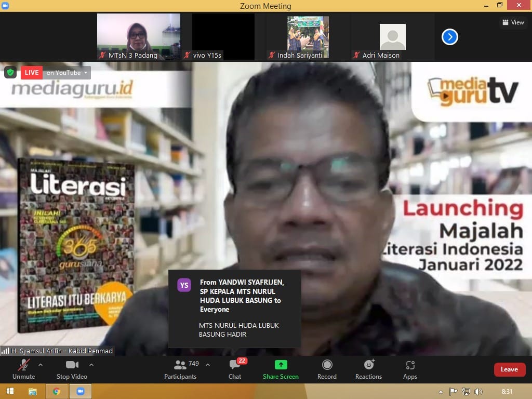Click the Share Screen icon
The width and height of the screenshot is (532, 399).
point(281,365)
